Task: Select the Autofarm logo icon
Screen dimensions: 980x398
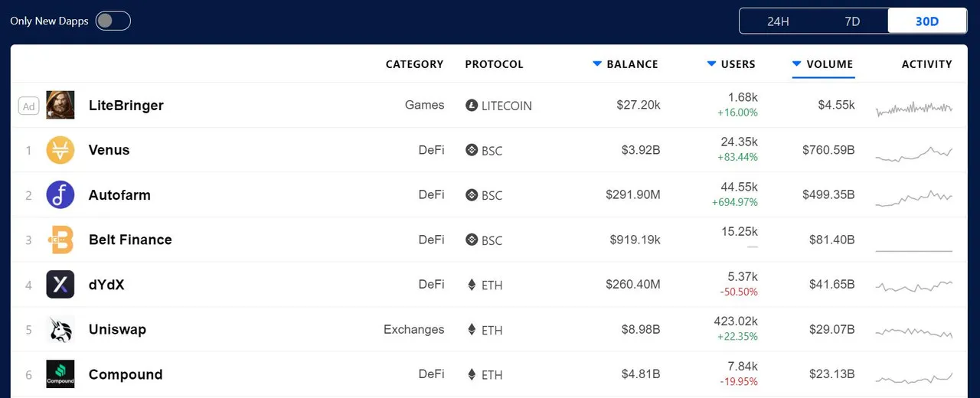Action: 60,194
